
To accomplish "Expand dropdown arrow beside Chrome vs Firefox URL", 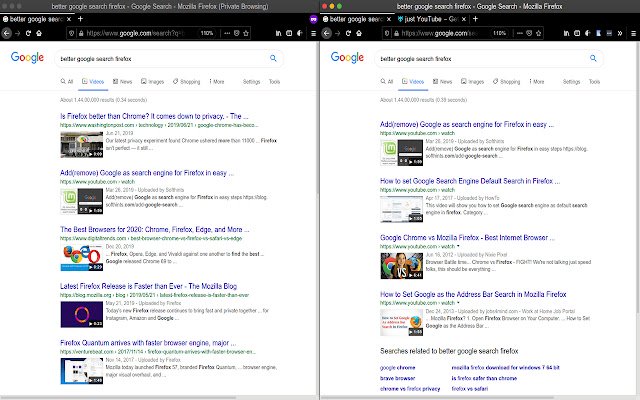I will point(458,246).
